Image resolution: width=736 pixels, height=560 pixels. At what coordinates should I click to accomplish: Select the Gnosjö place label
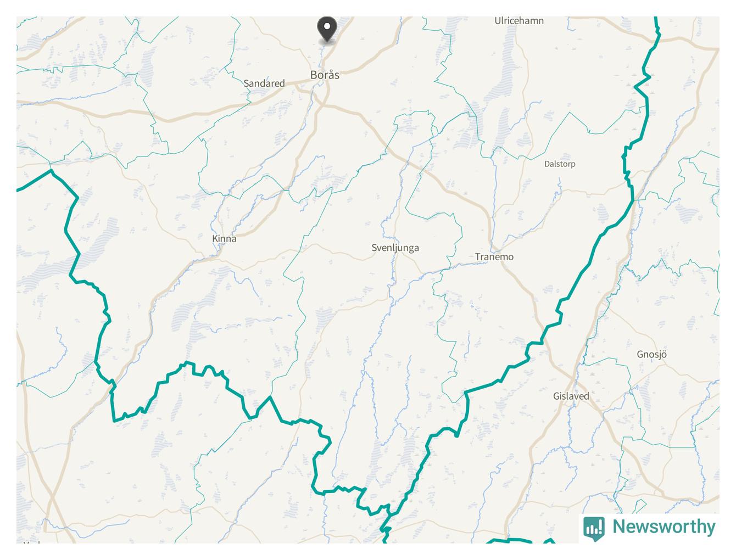tap(651, 354)
